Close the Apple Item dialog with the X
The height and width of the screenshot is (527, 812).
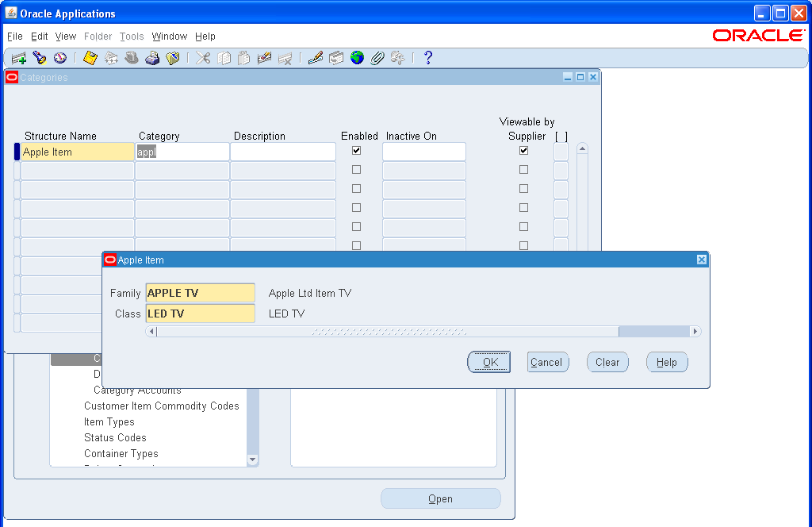tap(702, 260)
